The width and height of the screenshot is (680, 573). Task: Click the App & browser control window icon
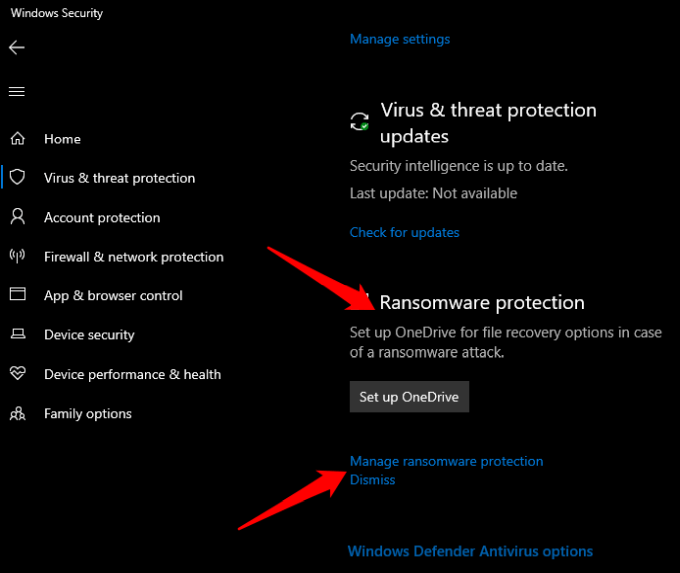click(17, 295)
